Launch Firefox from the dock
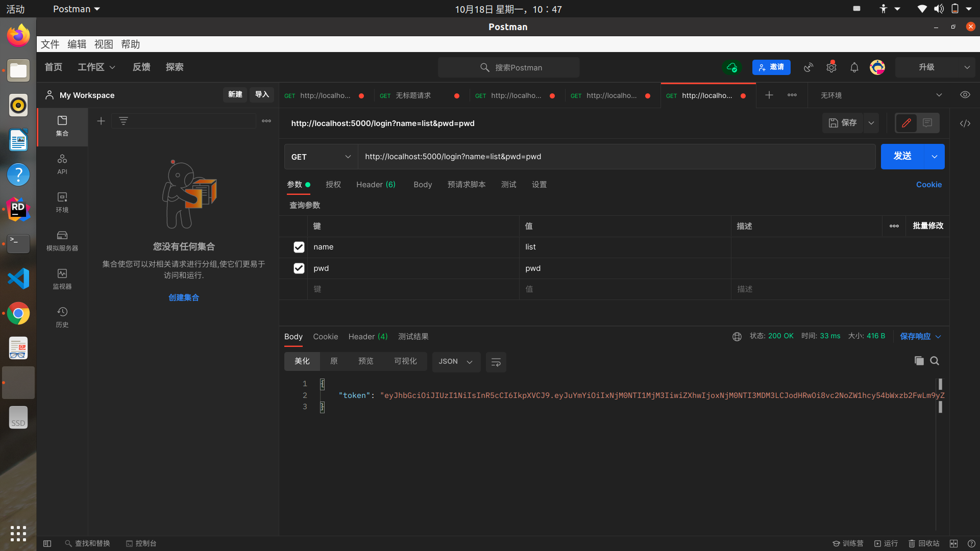The width and height of the screenshot is (980, 551). point(18,35)
